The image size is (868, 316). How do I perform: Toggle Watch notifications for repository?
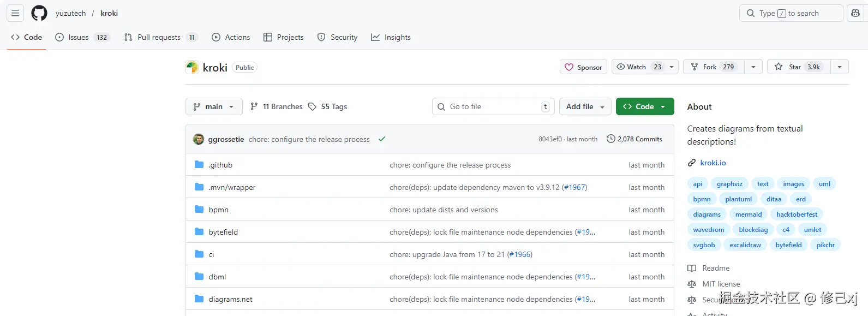tap(638, 67)
